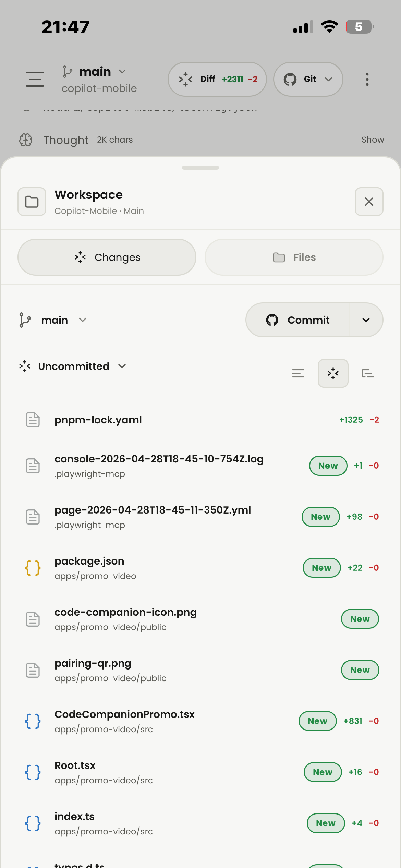Expand the main branch chevron in header
The height and width of the screenshot is (868, 401).
point(122,72)
